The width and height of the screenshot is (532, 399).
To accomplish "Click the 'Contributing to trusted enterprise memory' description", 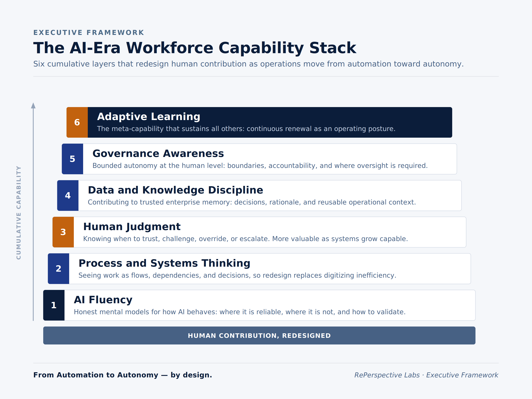I will pyautogui.click(x=252, y=202).
